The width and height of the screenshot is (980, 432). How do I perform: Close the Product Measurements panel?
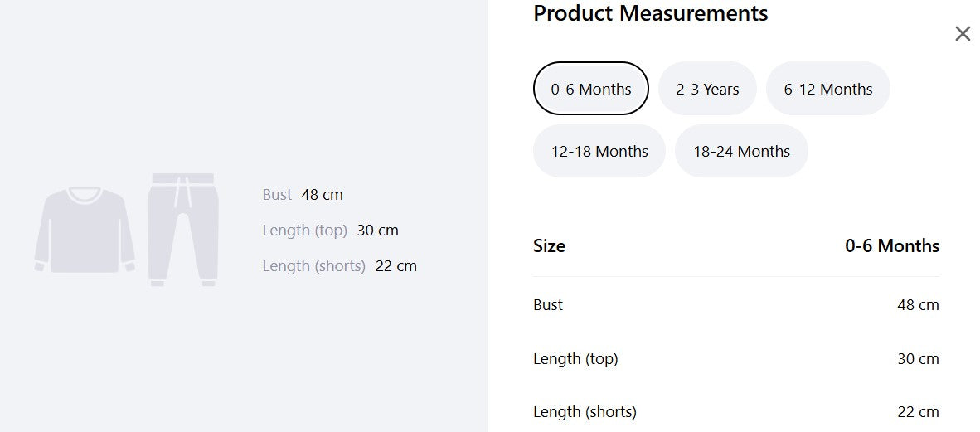[x=963, y=34]
